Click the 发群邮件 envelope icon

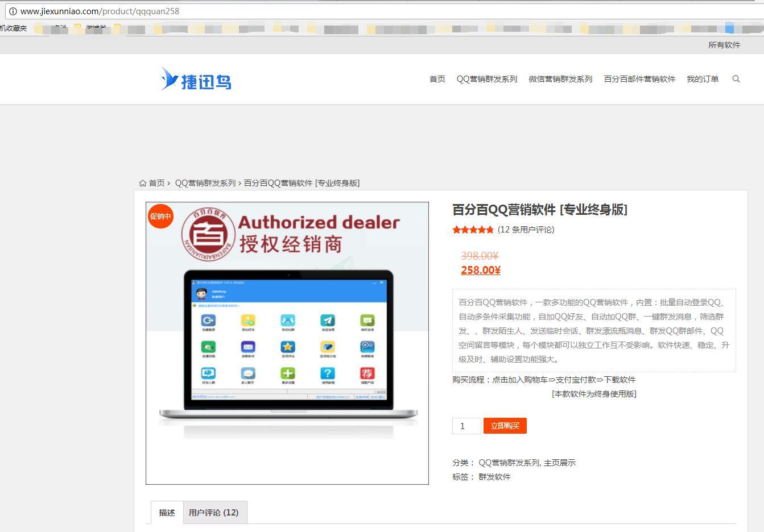pyautogui.click(x=249, y=347)
